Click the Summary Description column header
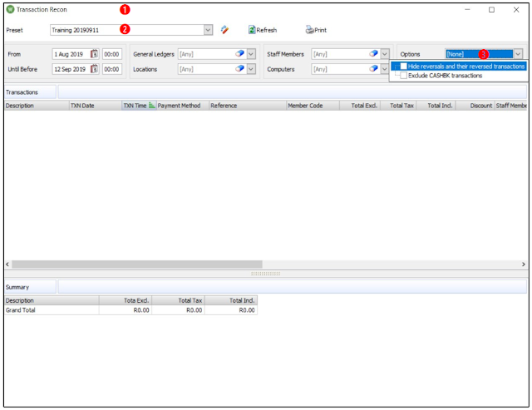Image resolution: width=532 pixels, height=410 pixels. click(x=52, y=300)
